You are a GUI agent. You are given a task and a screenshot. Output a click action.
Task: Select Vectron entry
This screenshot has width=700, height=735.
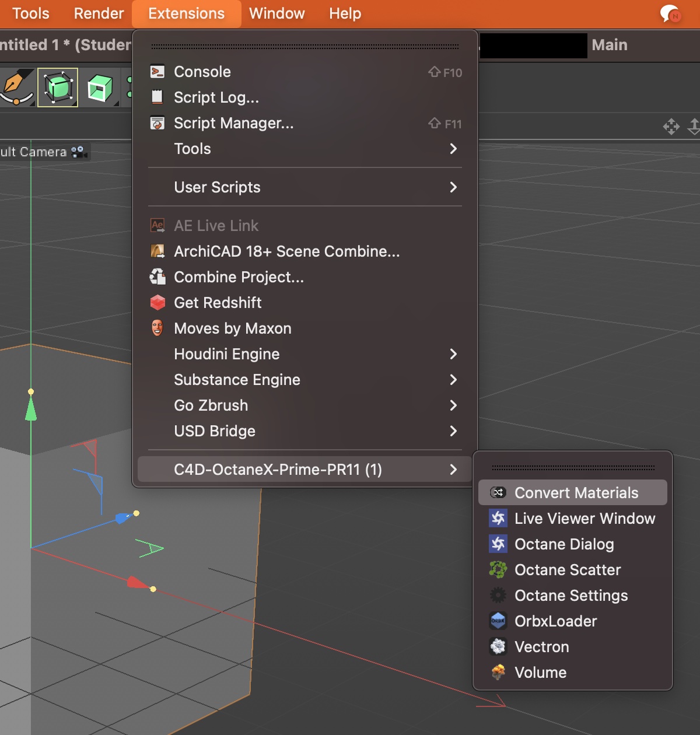pos(573,647)
